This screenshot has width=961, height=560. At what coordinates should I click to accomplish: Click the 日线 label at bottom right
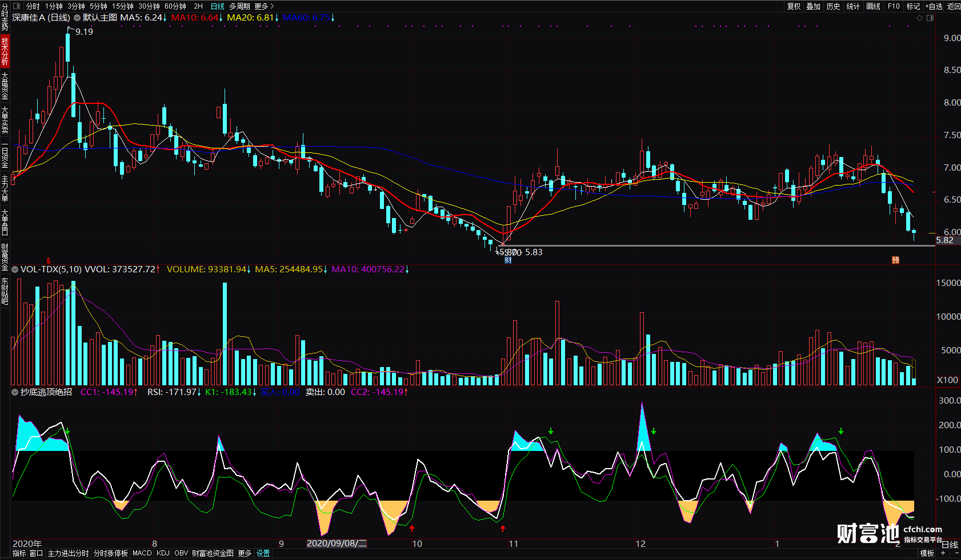(950, 544)
